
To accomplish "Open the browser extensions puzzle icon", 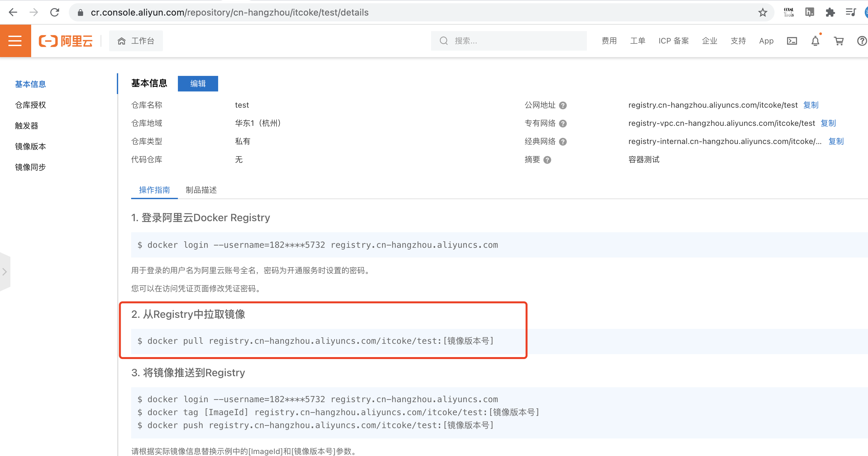I will 830,12.
